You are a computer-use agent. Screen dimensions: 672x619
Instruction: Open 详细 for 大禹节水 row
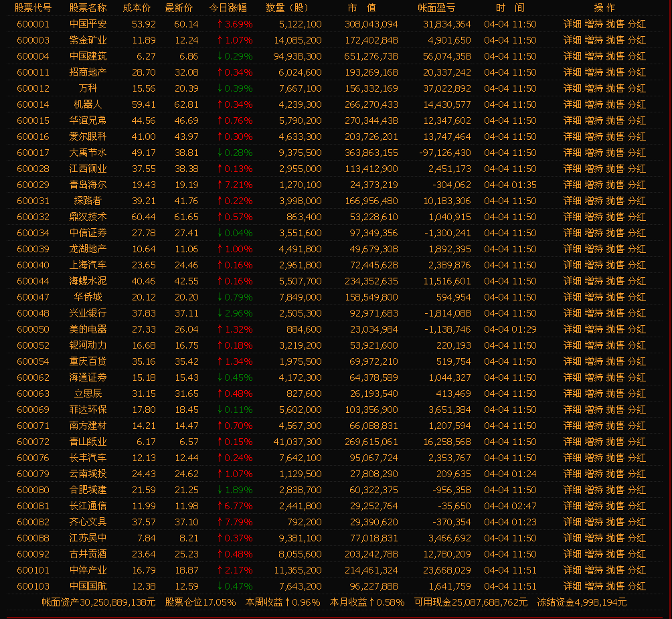[x=572, y=153]
